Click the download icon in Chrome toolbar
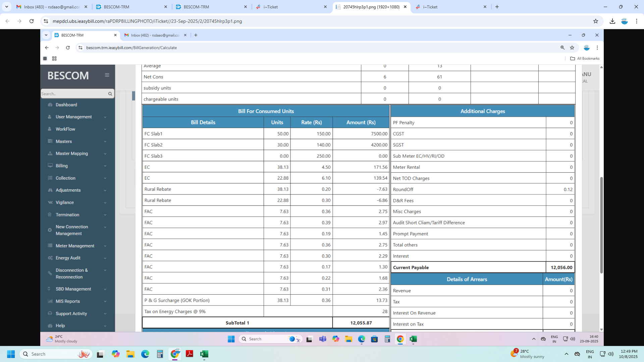Image resolution: width=644 pixels, height=362 pixels. (x=612, y=21)
